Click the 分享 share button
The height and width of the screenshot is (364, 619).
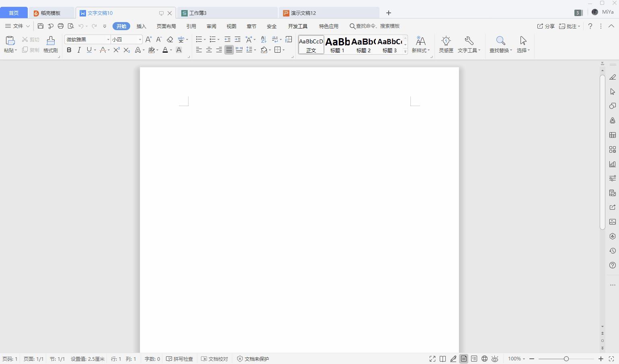pos(546,26)
